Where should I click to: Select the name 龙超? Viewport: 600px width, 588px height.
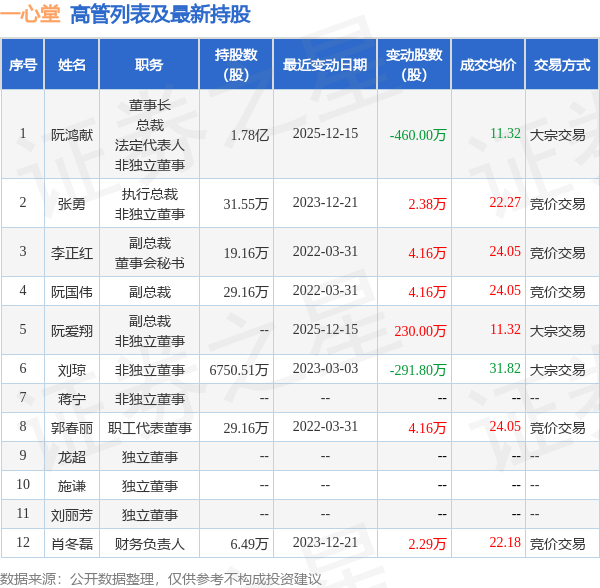pyautogui.click(x=72, y=457)
